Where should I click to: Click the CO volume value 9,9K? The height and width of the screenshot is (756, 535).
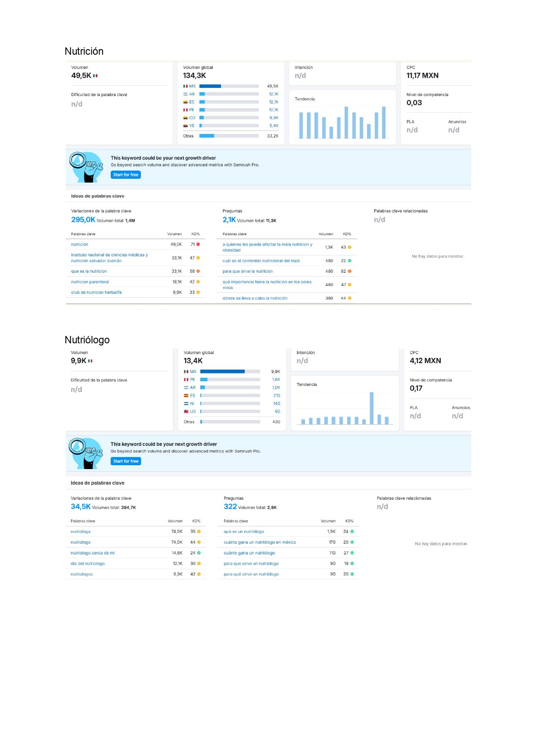coord(274,118)
